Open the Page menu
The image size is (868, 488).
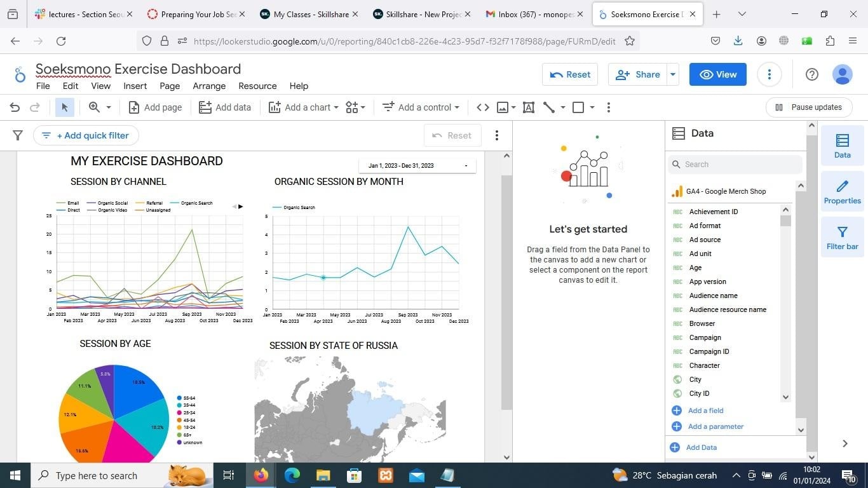point(170,86)
